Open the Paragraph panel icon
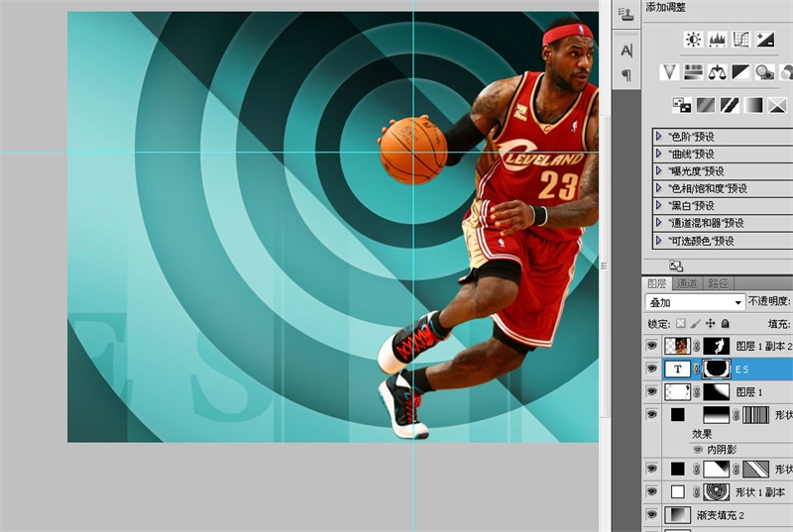The width and height of the screenshot is (793, 532). coord(626,75)
